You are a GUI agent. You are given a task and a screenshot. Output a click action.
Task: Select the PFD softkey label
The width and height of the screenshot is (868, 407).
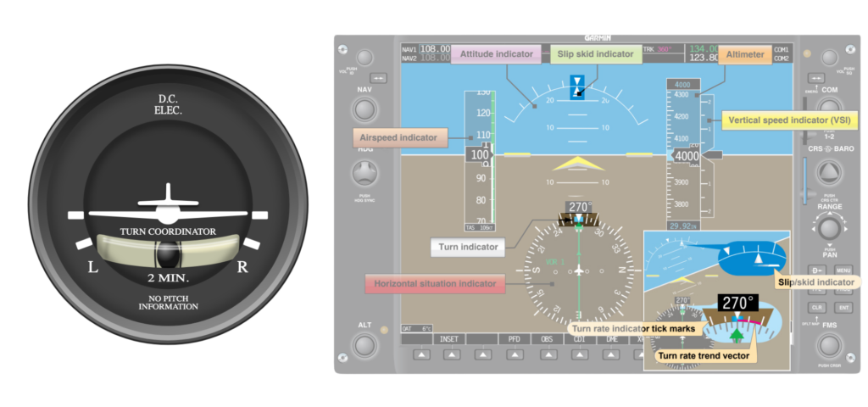[x=515, y=339]
